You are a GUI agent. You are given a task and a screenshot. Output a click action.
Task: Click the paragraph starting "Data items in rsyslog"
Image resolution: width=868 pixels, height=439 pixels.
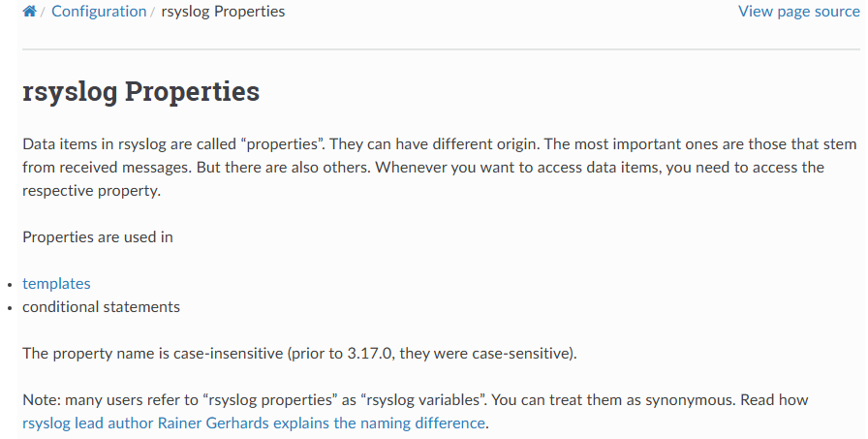(440, 168)
